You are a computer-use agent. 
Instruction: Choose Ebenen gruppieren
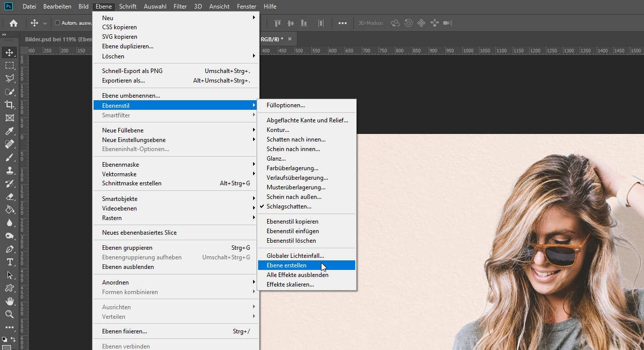coord(176,247)
